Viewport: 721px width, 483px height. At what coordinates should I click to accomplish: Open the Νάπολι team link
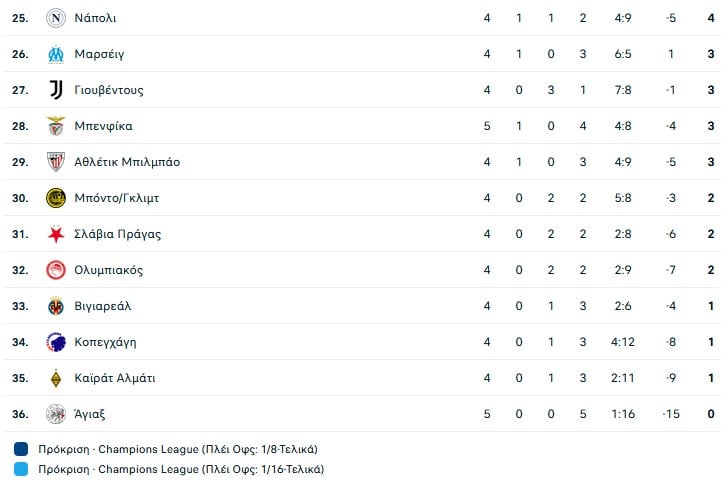point(94,18)
